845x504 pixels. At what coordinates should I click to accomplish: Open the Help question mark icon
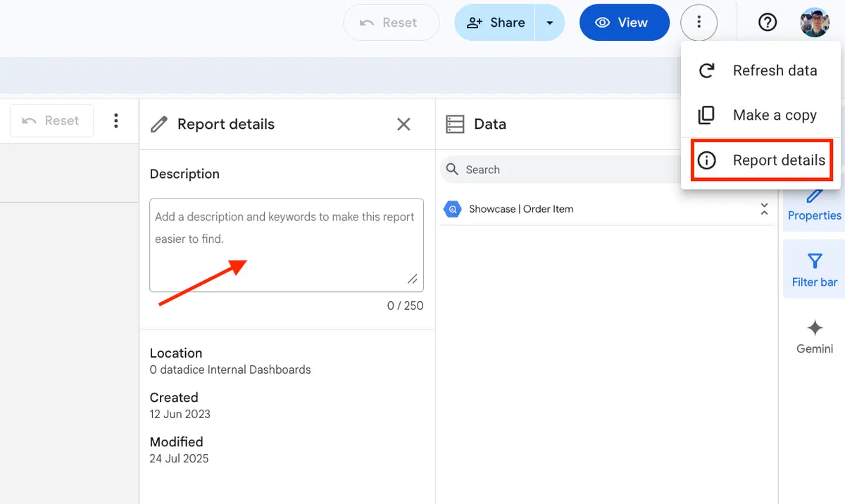767,23
